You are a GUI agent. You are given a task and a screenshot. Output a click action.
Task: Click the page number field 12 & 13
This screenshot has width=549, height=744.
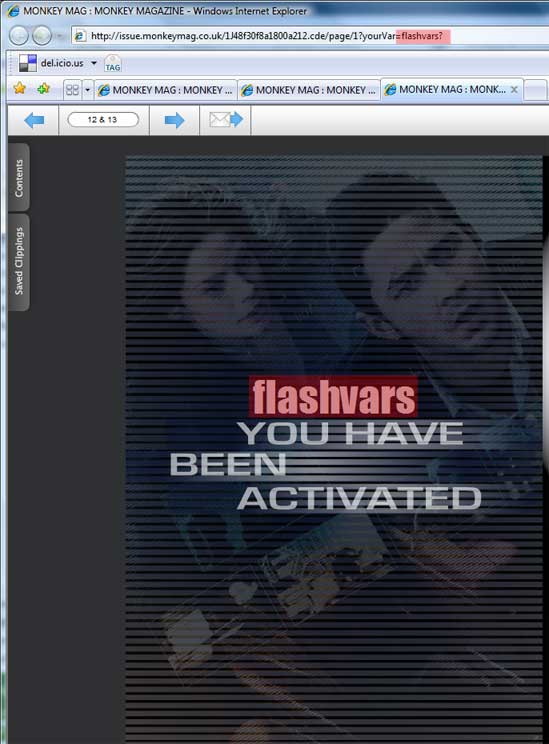pyautogui.click(x=103, y=120)
